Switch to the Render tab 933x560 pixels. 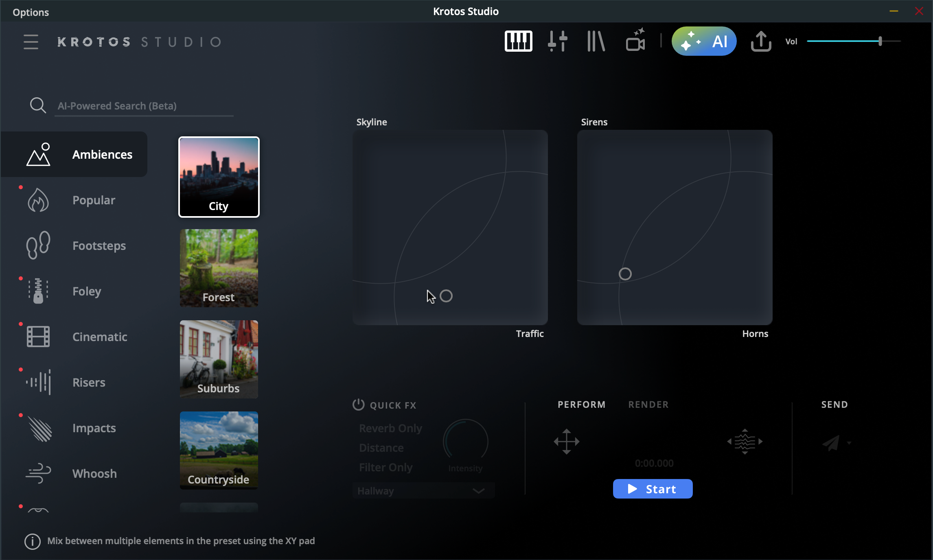(648, 405)
